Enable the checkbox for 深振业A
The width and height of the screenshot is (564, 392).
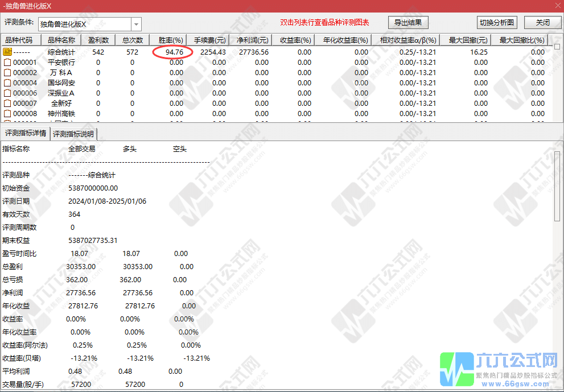pyautogui.click(x=7, y=93)
